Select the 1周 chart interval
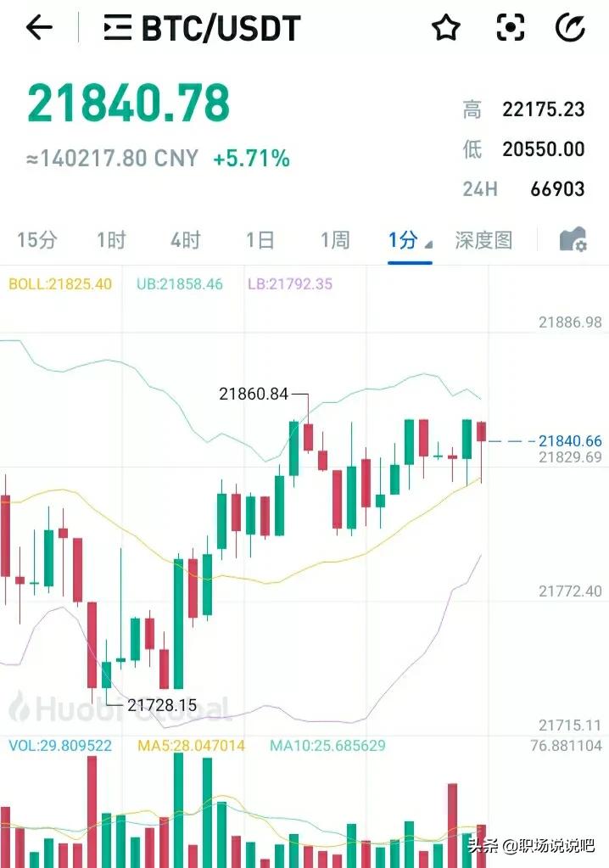 (x=334, y=240)
